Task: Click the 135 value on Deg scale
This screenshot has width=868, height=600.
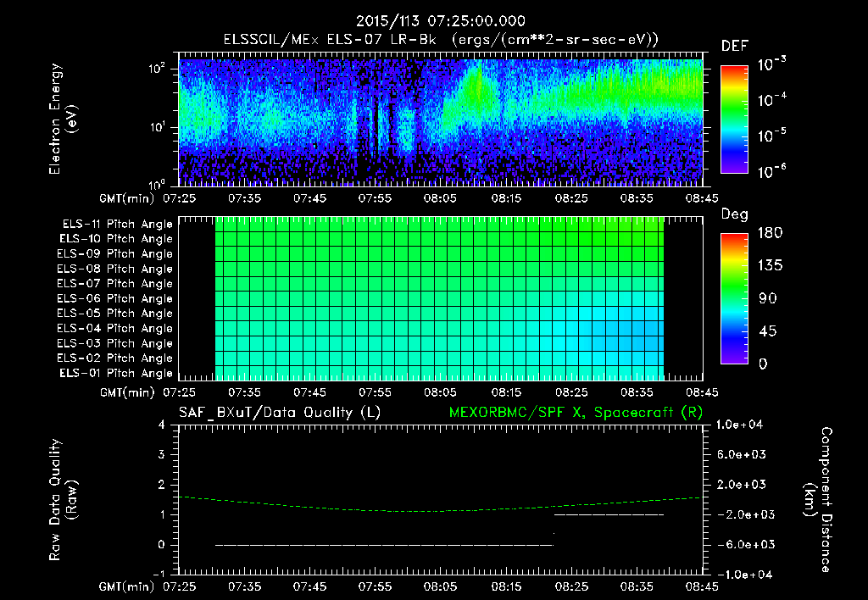Action: (x=770, y=266)
